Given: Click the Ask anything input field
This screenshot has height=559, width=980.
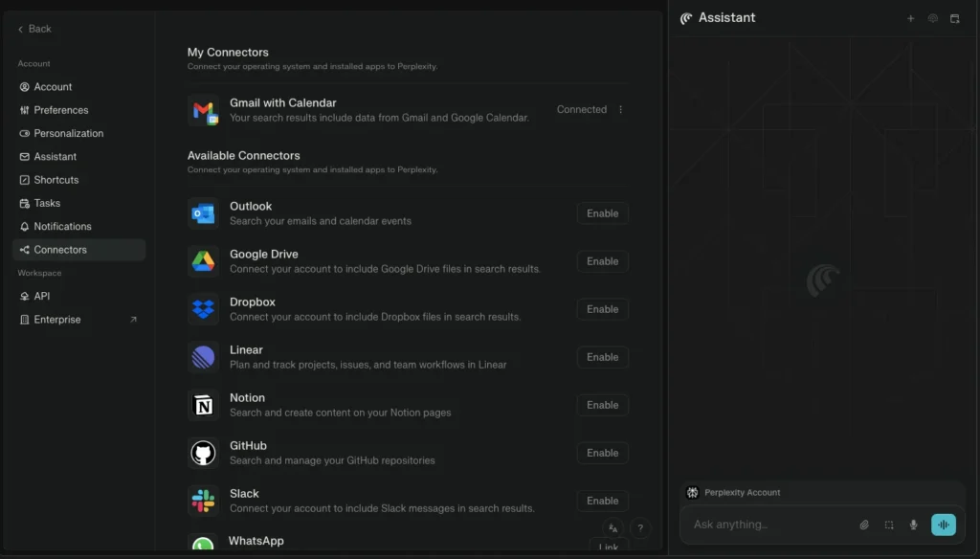Looking at the screenshot, I should point(766,525).
